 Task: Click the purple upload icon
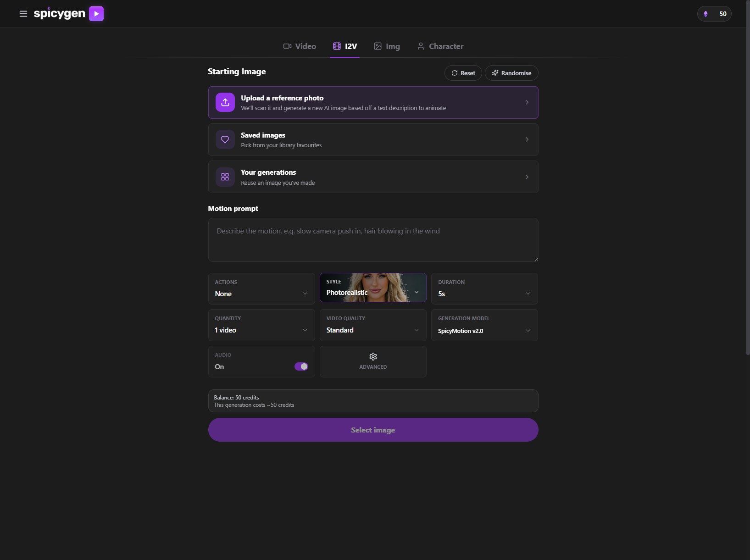[x=225, y=102]
